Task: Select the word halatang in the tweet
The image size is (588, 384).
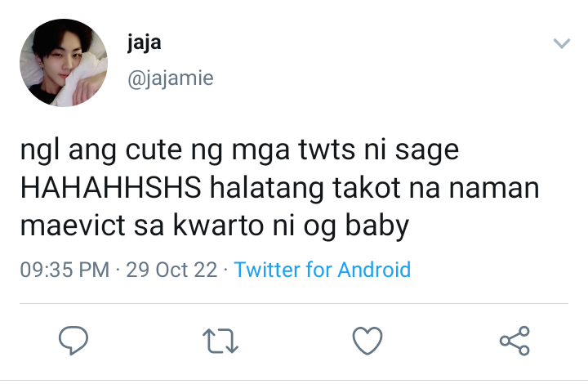Action: 266,189
